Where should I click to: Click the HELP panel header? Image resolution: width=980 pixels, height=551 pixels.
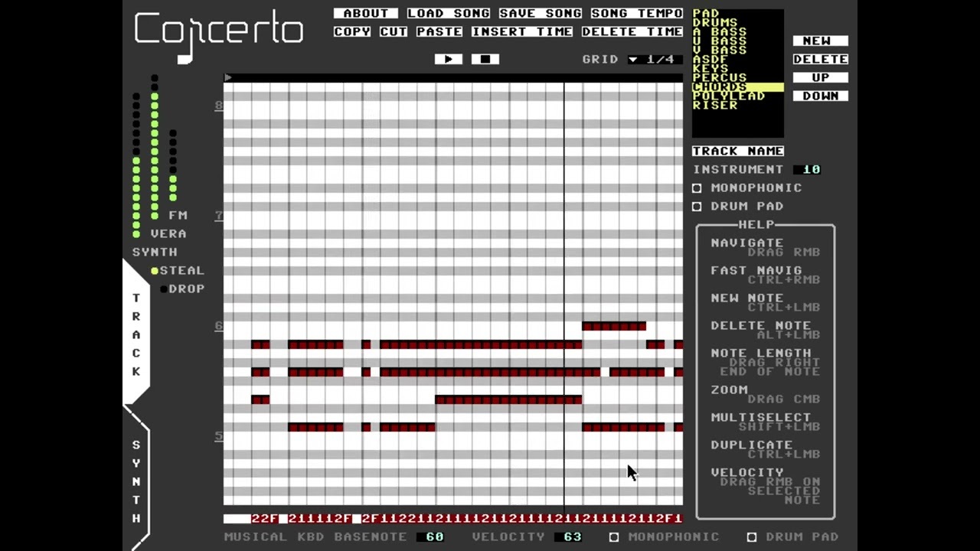pos(756,224)
